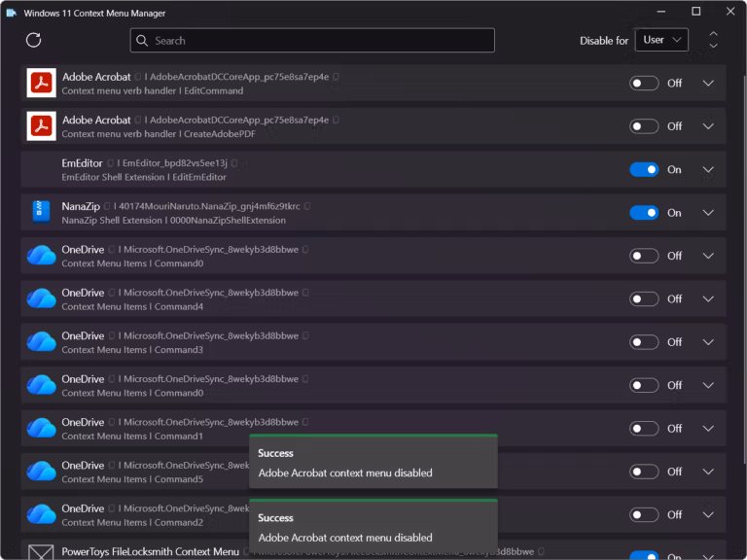Click the lower Success notification toast

[x=373, y=526]
